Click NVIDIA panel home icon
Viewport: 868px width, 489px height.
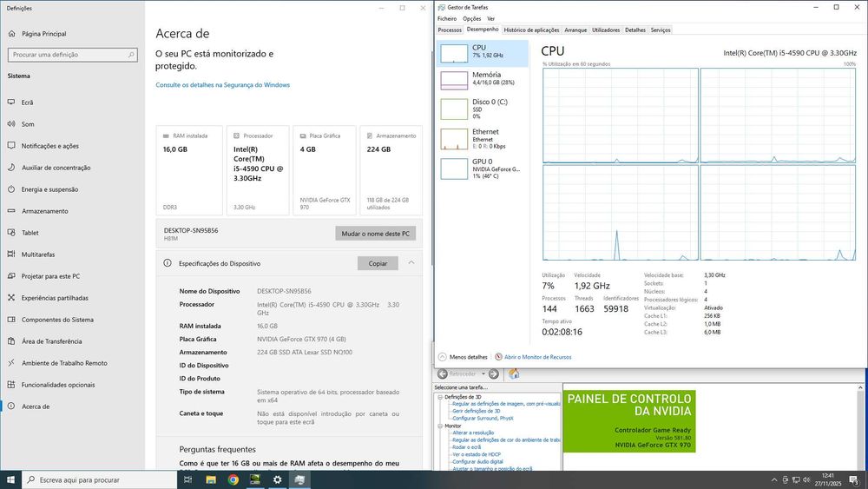(514, 373)
